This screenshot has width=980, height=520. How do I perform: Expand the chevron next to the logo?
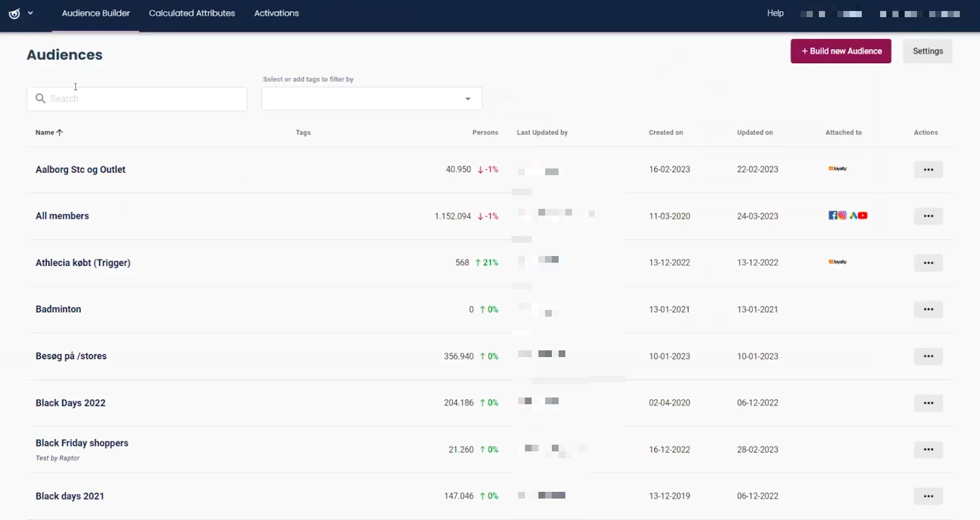point(30,13)
